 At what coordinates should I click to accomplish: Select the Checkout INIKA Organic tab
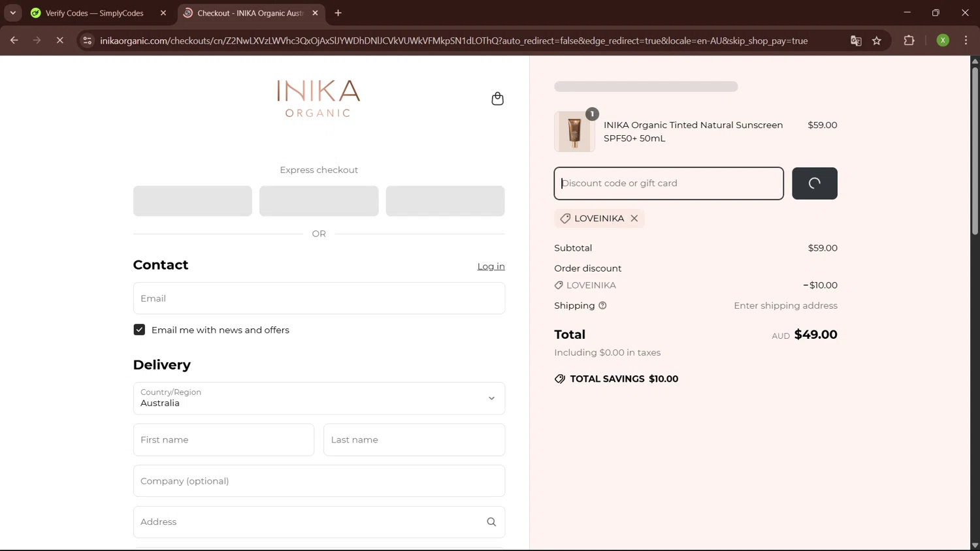[x=252, y=13]
